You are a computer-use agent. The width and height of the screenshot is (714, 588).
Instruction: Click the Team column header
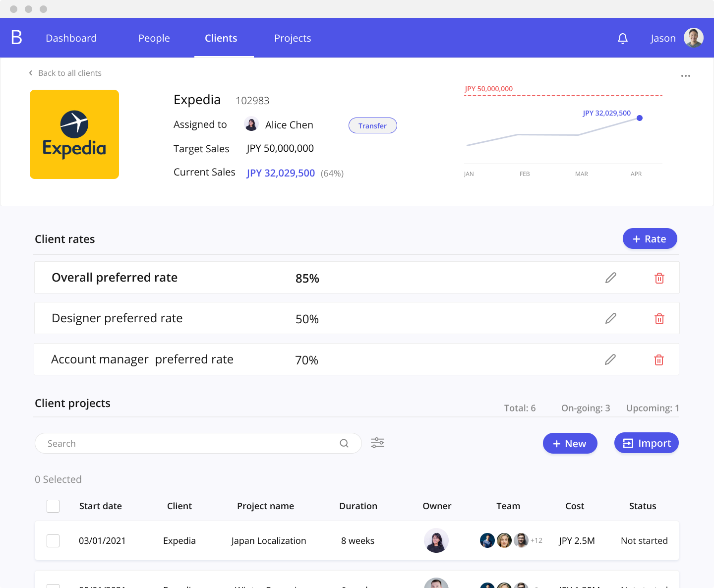click(508, 506)
